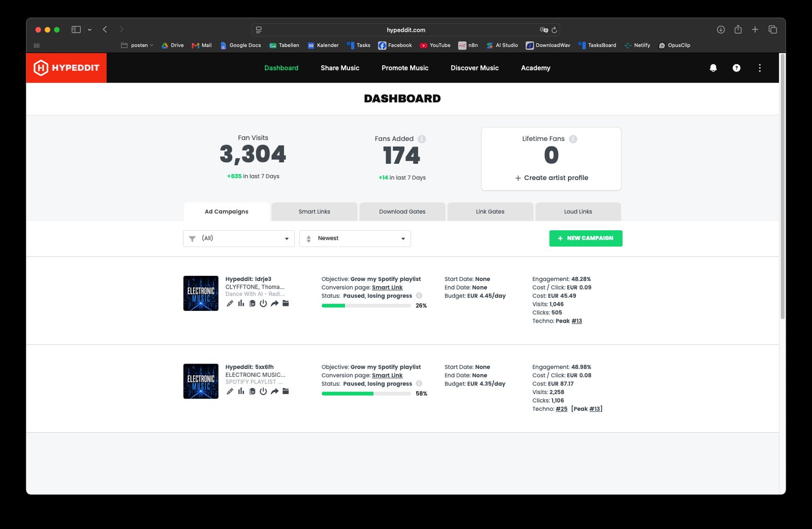
Task: Share the 5xx6fh campaign with the arrow icon
Action: tap(275, 391)
